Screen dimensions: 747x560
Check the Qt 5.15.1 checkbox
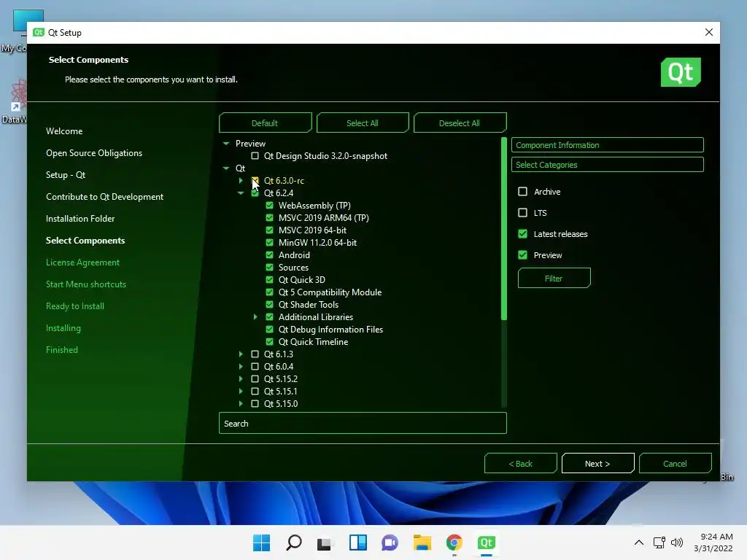click(x=255, y=391)
